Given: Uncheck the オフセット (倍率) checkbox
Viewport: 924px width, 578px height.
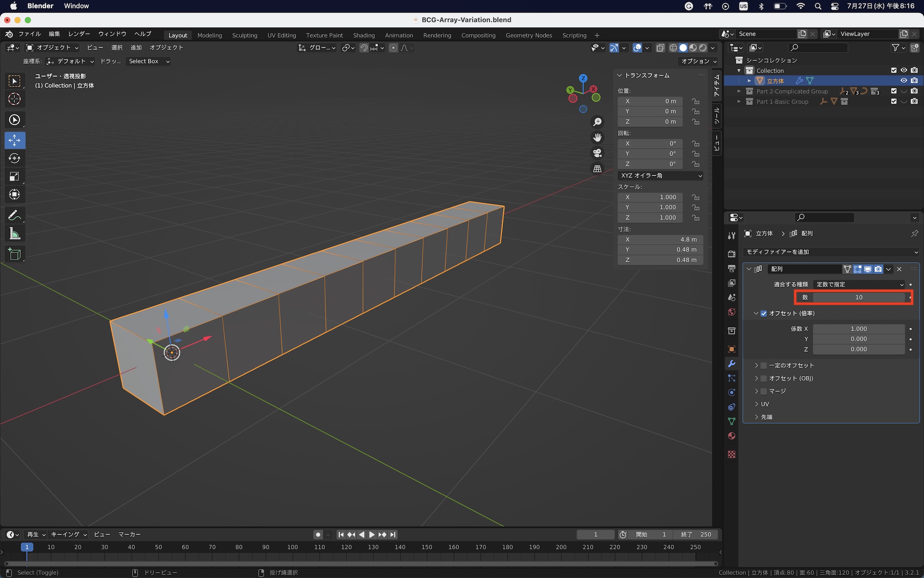Looking at the screenshot, I should pyautogui.click(x=764, y=314).
